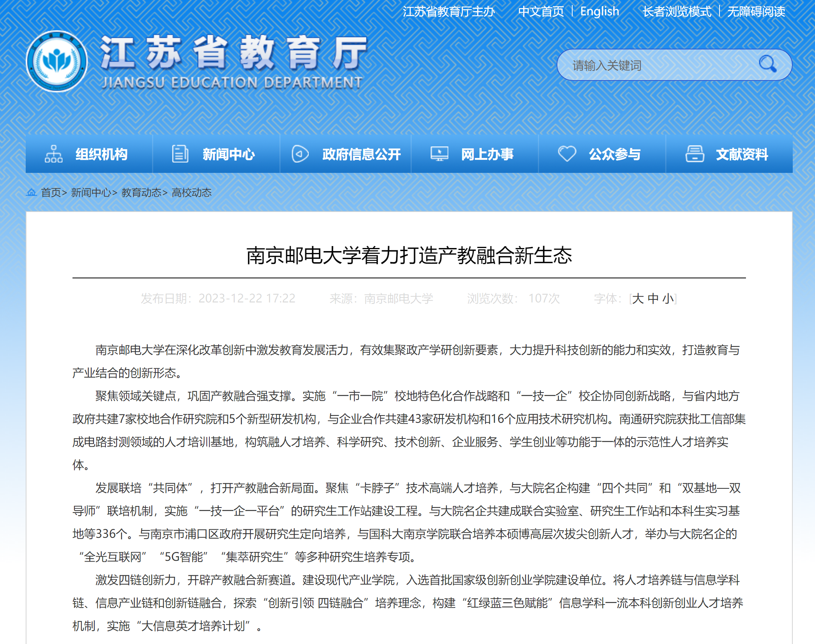This screenshot has height=644, width=815.
Task: Click the monitor icon beside 网上办事
Action: pyautogui.click(x=439, y=154)
